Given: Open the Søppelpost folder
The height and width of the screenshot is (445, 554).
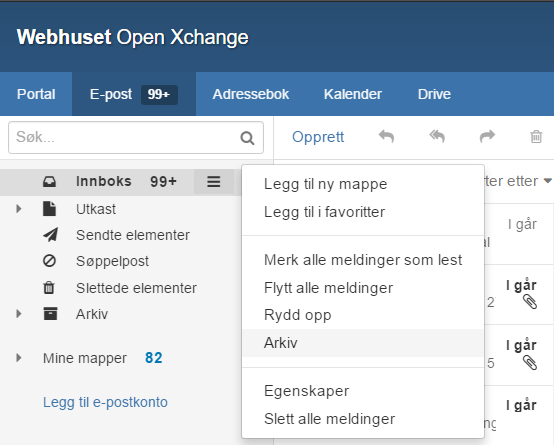Looking at the screenshot, I should pos(112,261).
